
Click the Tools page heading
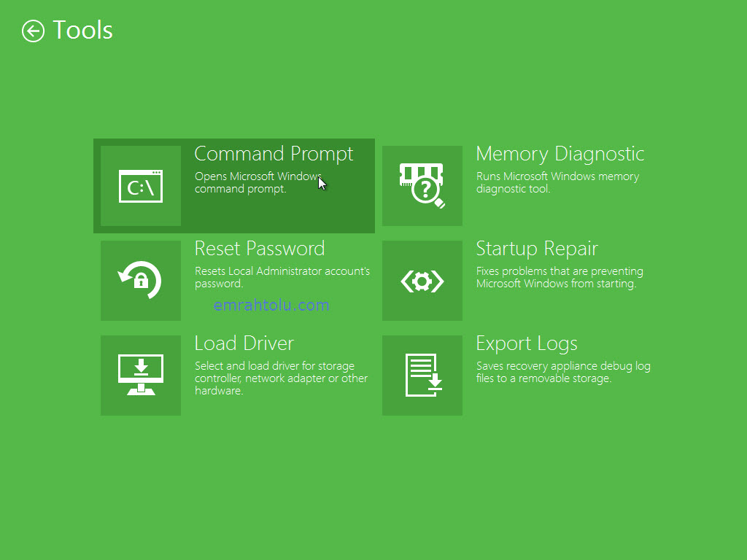82,31
